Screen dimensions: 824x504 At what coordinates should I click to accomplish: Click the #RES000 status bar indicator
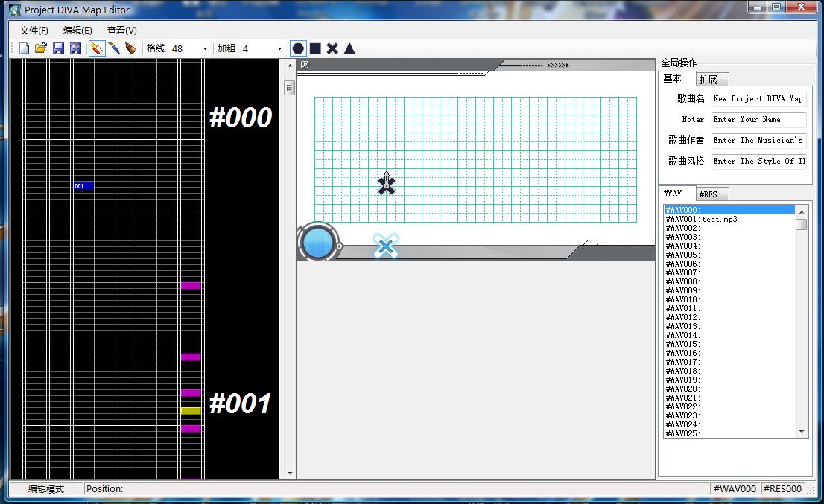(x=782, y=489)
